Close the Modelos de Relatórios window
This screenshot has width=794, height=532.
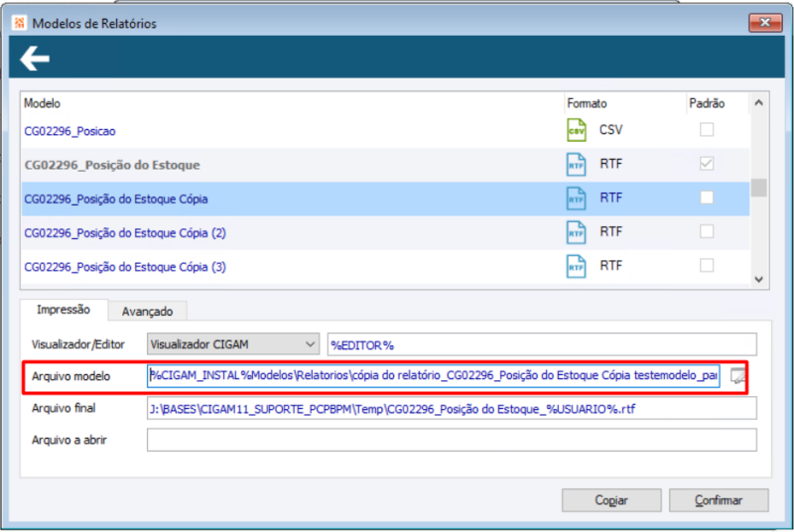point(765,23)
